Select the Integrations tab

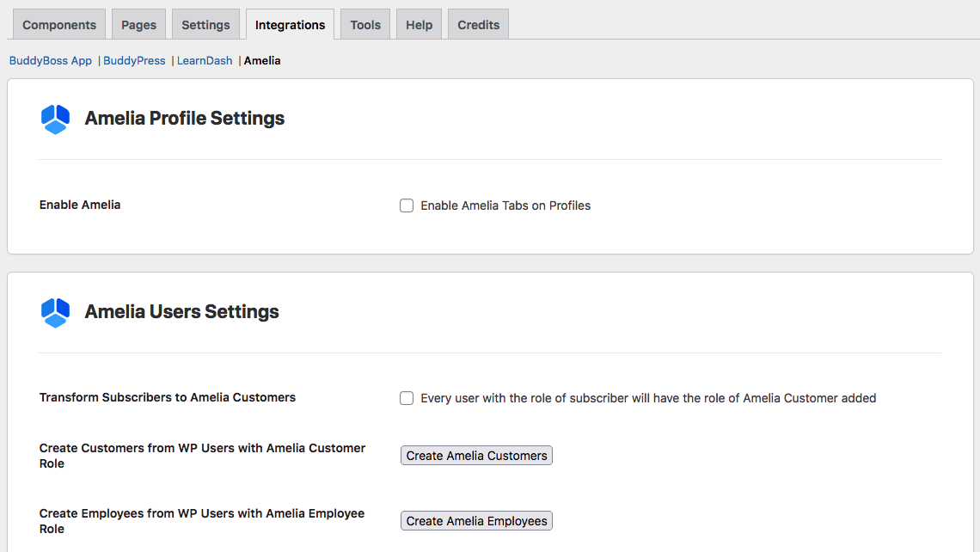click(290, 25)
